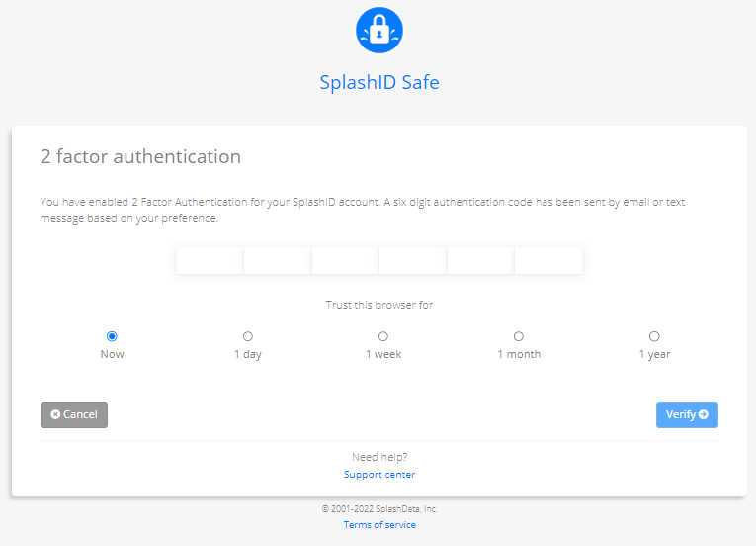Click the SplashID Safe padlock logo
756x546 pixels.
click(378, 30)
